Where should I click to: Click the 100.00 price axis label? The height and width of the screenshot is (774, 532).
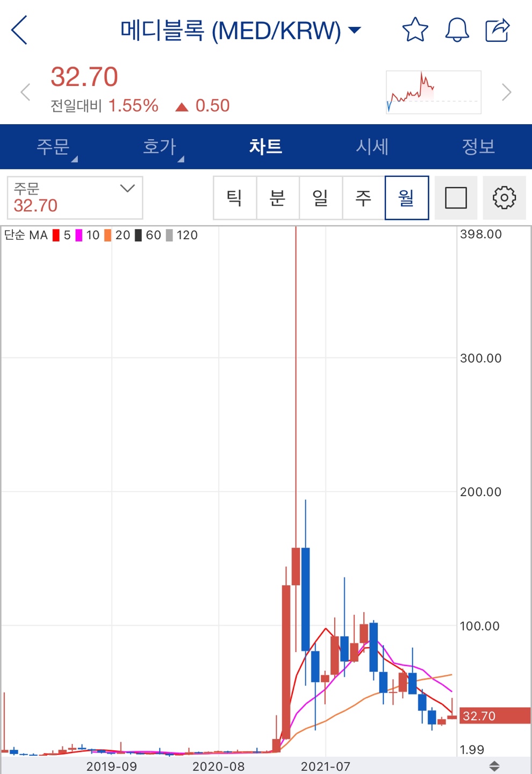click(x=480, y=626)
